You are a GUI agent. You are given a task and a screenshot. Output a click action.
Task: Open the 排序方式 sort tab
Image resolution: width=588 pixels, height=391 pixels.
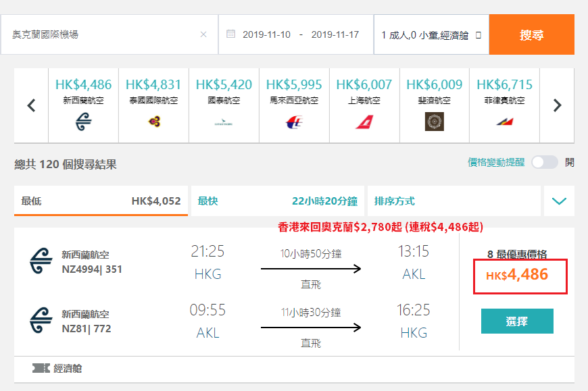tap(454, 201)
